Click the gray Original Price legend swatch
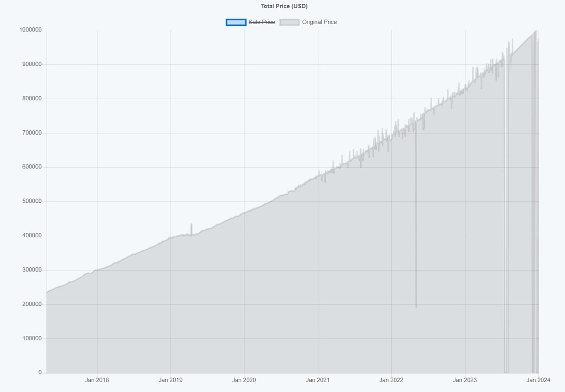This screenshot has height=392, width=565. [x=289, y=22]
